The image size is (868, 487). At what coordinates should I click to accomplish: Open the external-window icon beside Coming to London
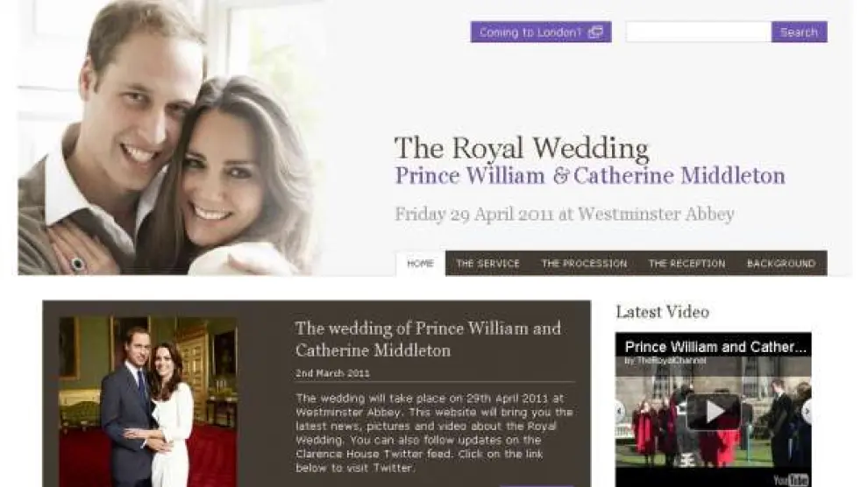595,32
